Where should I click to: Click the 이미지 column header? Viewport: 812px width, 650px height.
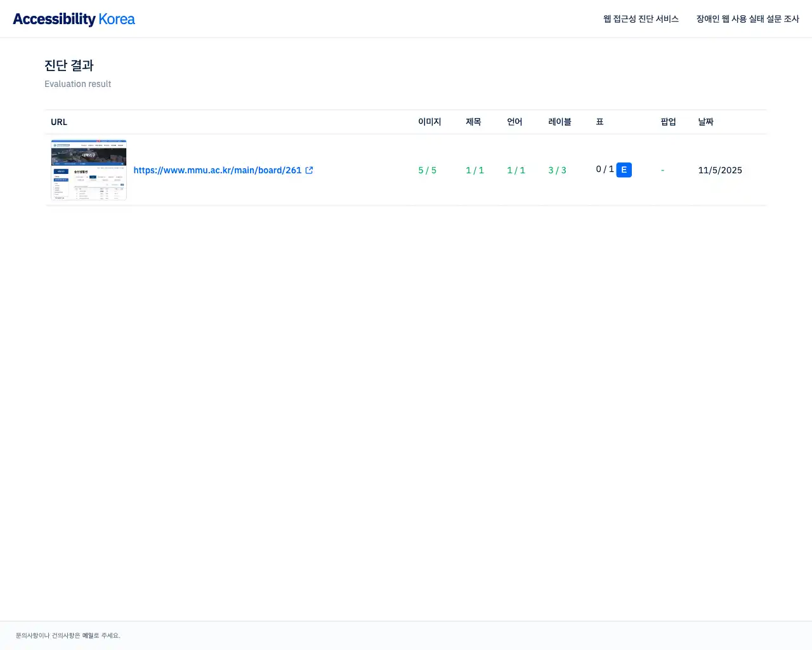[429, 122]
